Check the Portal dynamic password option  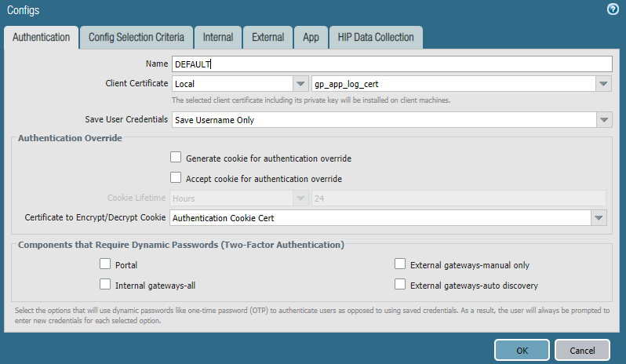tap(106, 264)
